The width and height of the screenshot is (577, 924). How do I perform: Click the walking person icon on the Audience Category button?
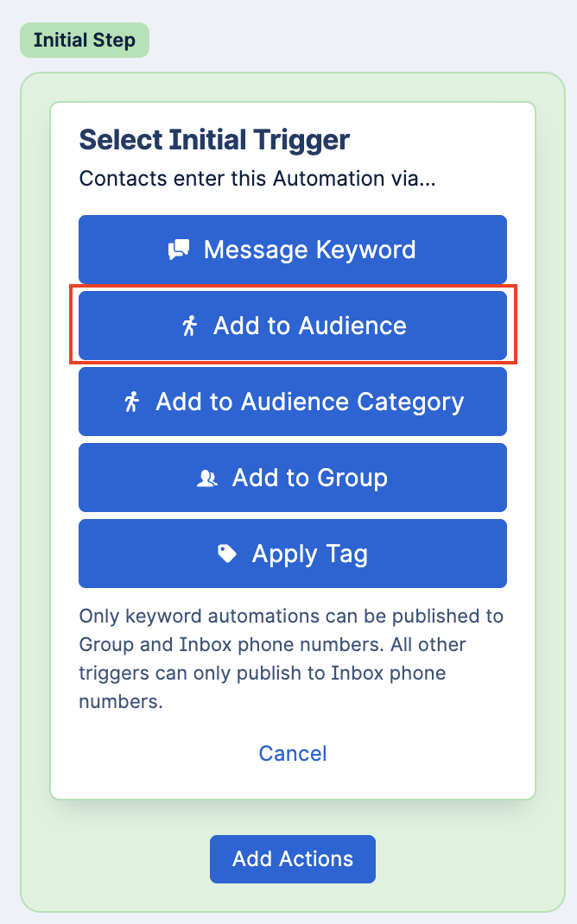coord(132,402)
